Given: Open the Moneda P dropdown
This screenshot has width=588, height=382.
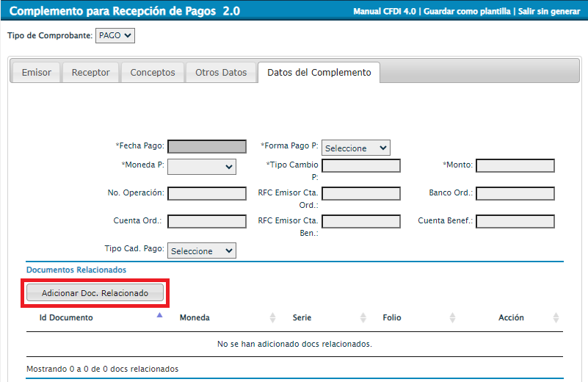Looking at the screenshot, I should point(202,166).
